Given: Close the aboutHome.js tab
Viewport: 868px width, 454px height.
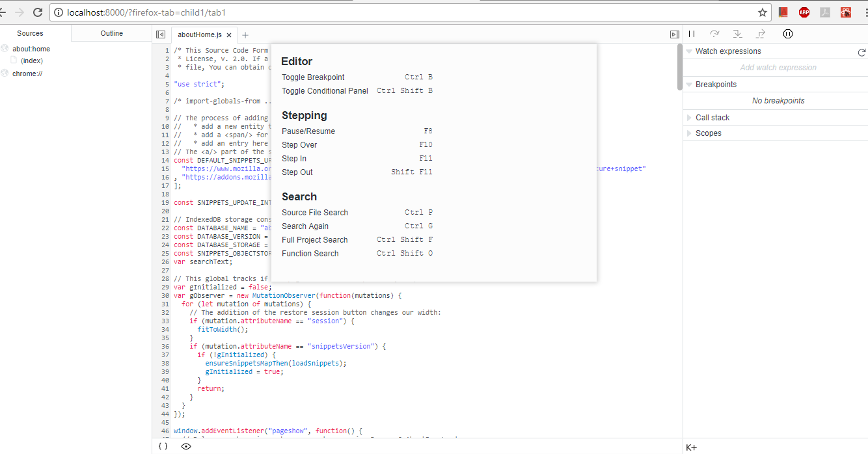Looking at the screenshot, I should click(x=229, y=35).
